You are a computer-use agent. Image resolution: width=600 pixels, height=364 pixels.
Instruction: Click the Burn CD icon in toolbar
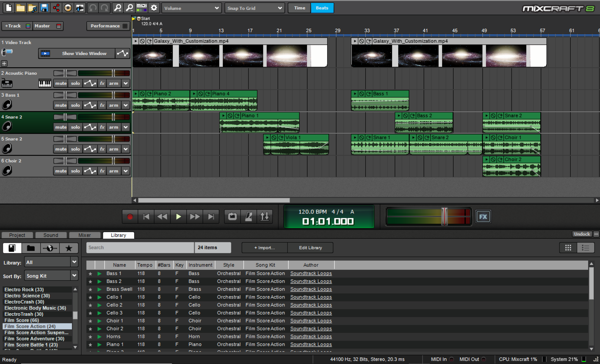point(68,8)
